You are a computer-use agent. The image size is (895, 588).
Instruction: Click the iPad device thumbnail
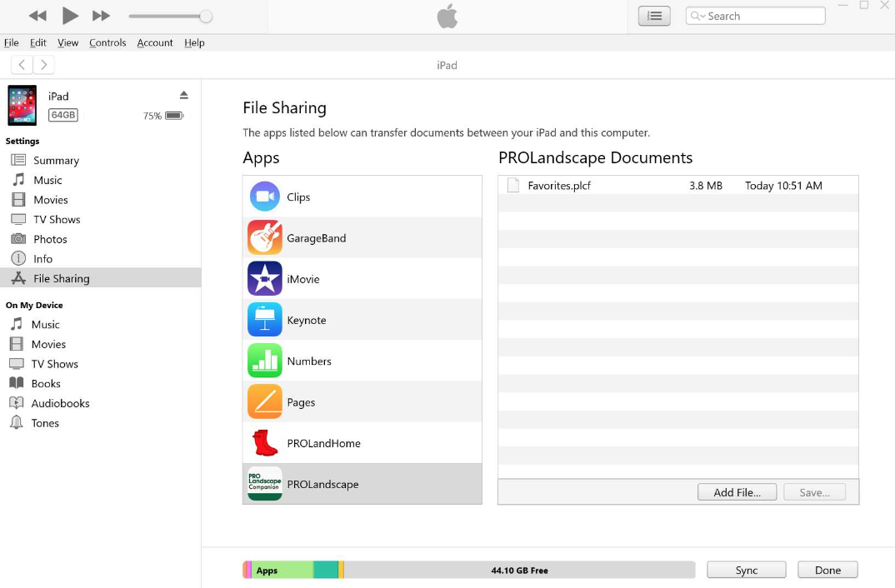22,106
